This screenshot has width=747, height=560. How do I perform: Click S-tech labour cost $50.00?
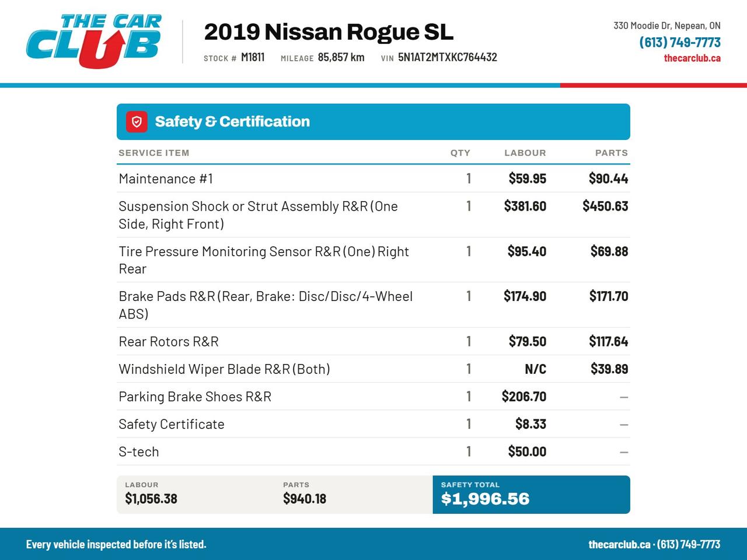[x=528, y=452]
